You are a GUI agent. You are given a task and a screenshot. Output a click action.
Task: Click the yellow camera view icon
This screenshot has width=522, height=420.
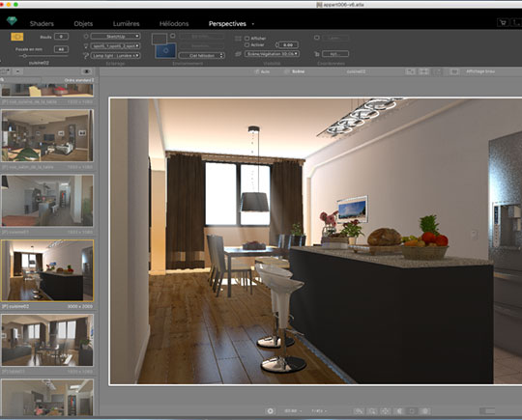click(17, 37)
